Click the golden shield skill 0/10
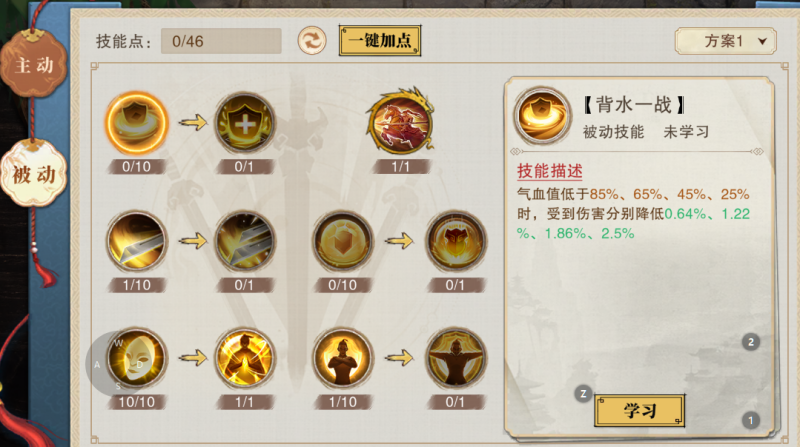800x447 pixels. point(343,241)
